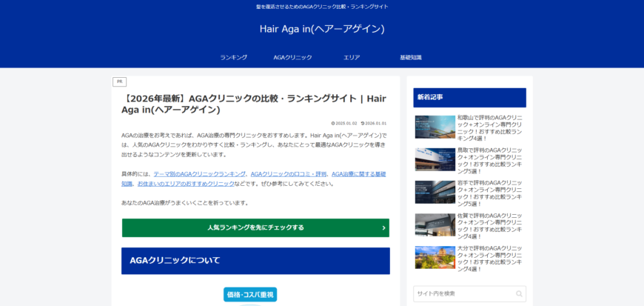Image resolution: width=644 pixels, height=306 pixels.
Task: Click the 新着記事 sidebar heading
Action: click(x=469, y=98)
